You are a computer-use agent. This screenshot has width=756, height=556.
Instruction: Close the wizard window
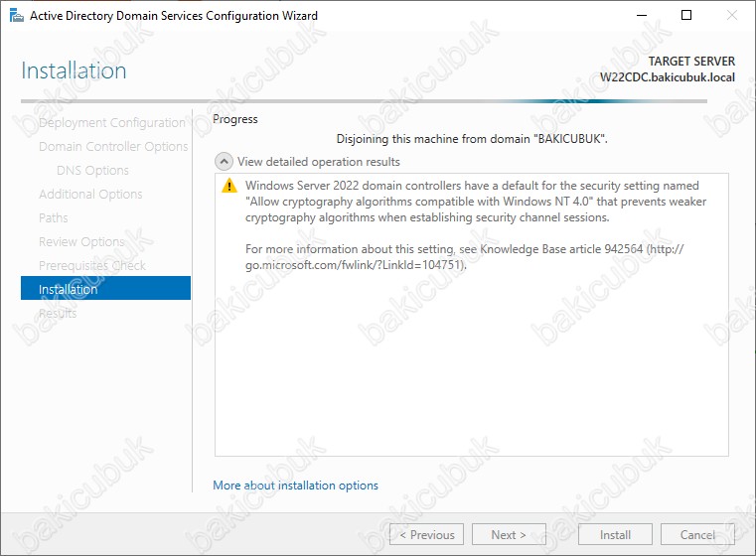click(732, 16)
